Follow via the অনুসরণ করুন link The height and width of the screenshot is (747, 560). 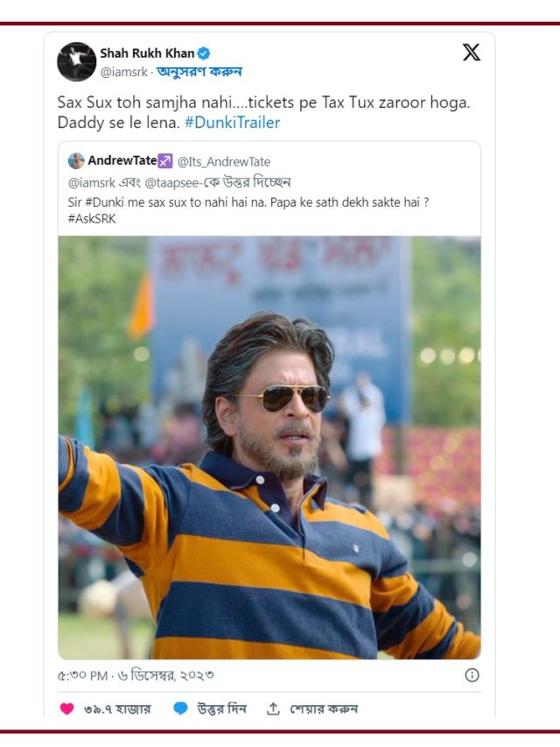[x=199, y=72]
